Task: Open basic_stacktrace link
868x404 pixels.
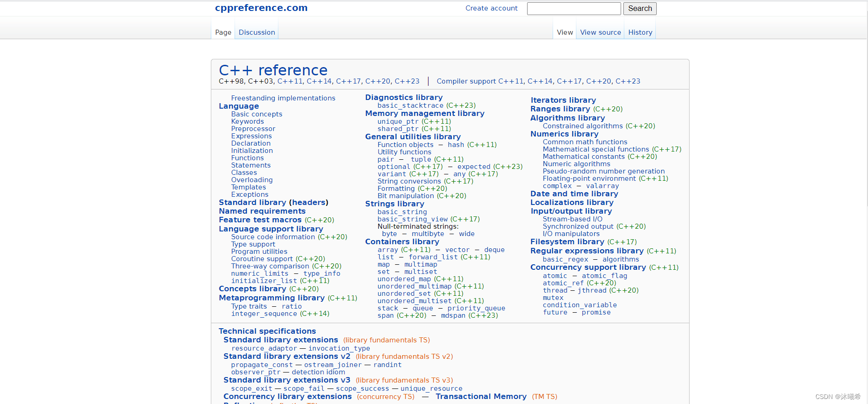Action: coord(410,105)
